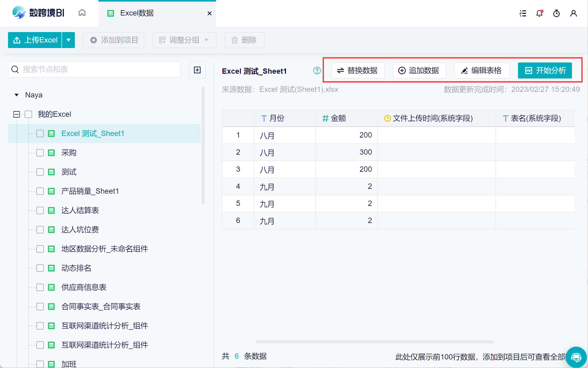Viewport: 588px width, 368px height.
Task: Open the notification bell
Action: [x=540, y=13]
